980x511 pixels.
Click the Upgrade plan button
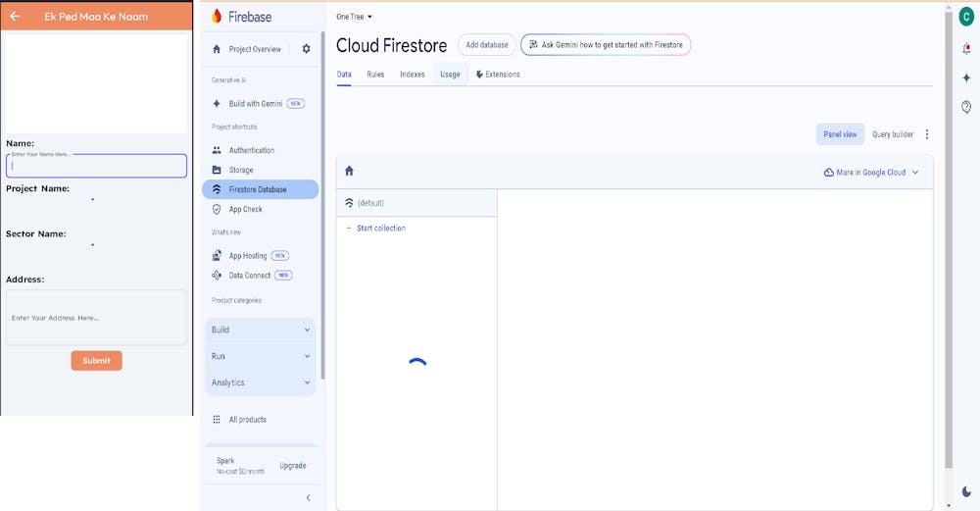[292, 465]
